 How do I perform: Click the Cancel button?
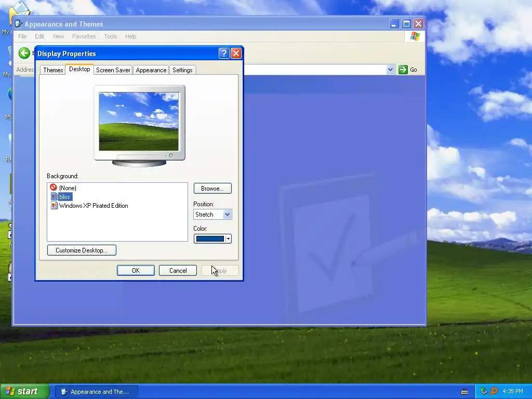pos(178,270)
